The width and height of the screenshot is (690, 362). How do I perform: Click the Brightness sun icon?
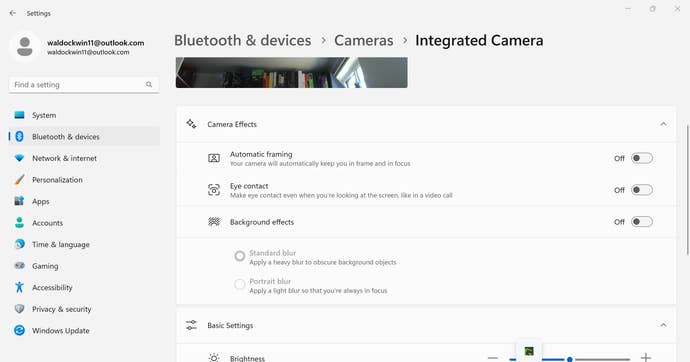(214, 358)
